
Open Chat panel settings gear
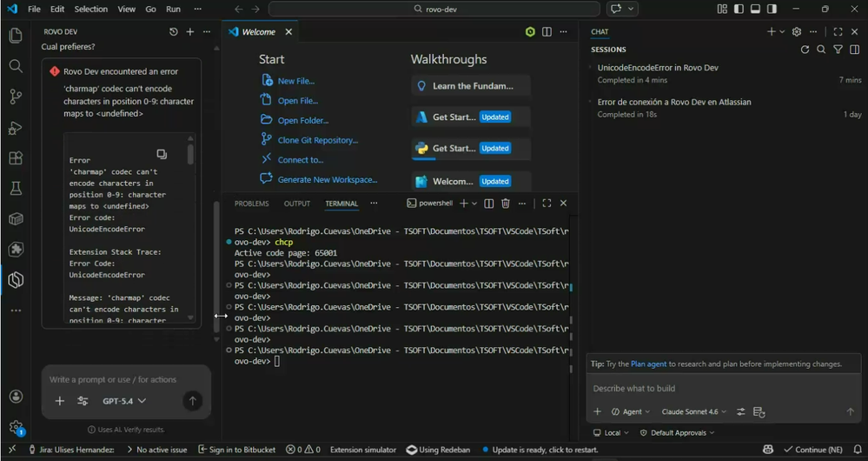[x=797, y=32]
